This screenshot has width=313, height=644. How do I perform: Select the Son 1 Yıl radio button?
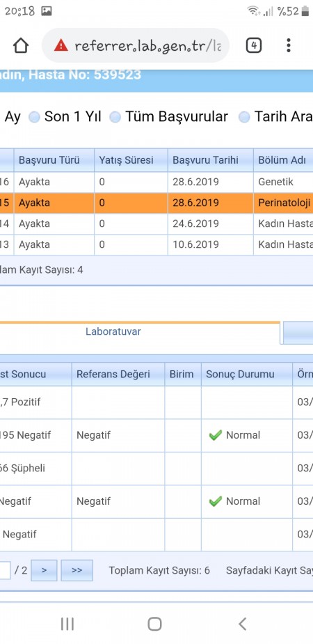point(35,118)
